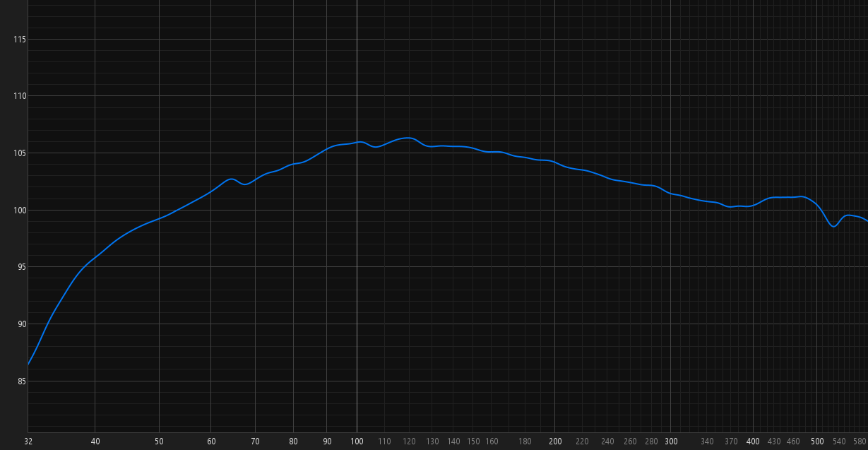Click the 100 label on the frequency axis

tap(357, 442)
